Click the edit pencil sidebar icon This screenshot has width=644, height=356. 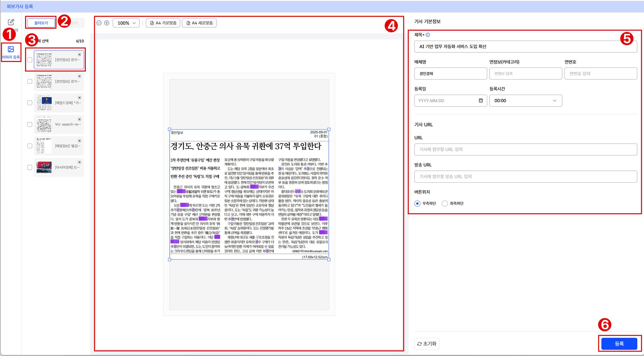pyautogui.click(x=11, y=22)
